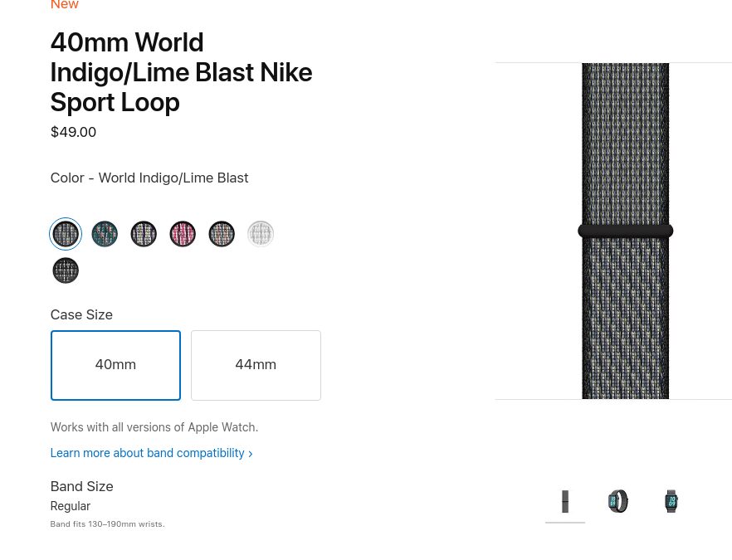
Task: View the angled watch with loop band thumbnail
Action: point(618,501)
